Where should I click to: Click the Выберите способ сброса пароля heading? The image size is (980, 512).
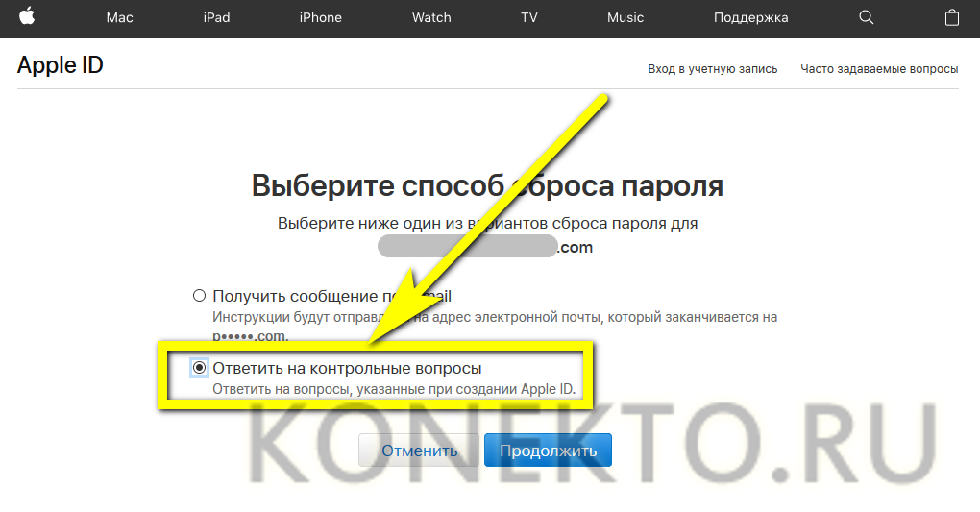(x=487, y=185)
